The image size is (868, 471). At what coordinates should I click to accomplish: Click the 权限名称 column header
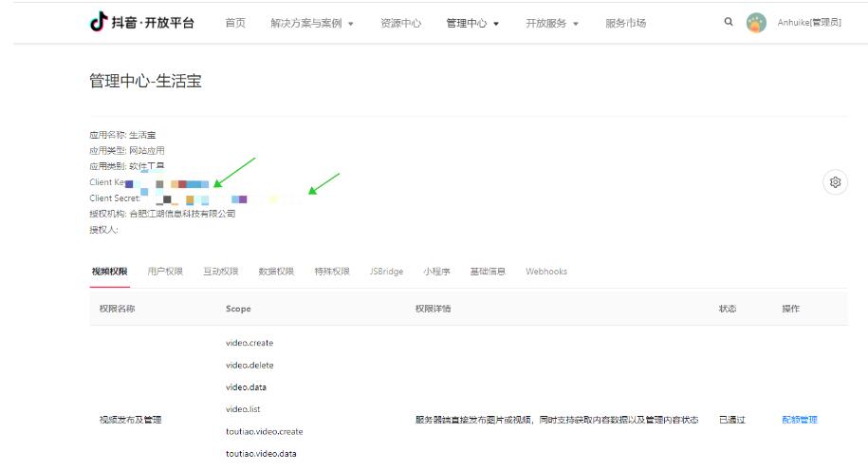(117, 309)
